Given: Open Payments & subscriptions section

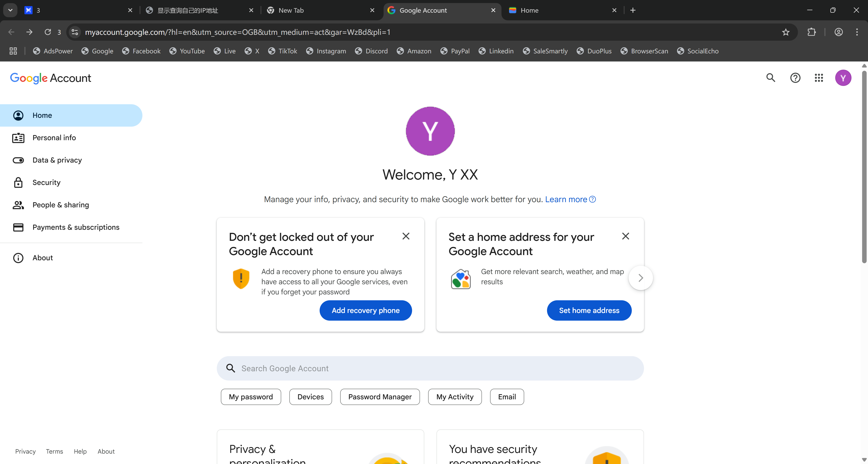Looking at the screenshot, I should [x=71, y=227].
